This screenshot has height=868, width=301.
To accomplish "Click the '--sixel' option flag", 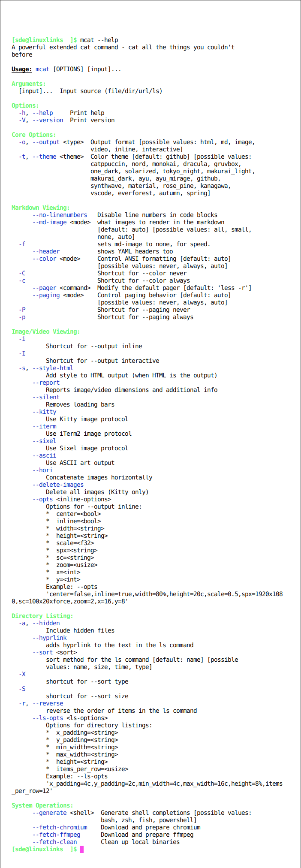I will coord(44,441).
